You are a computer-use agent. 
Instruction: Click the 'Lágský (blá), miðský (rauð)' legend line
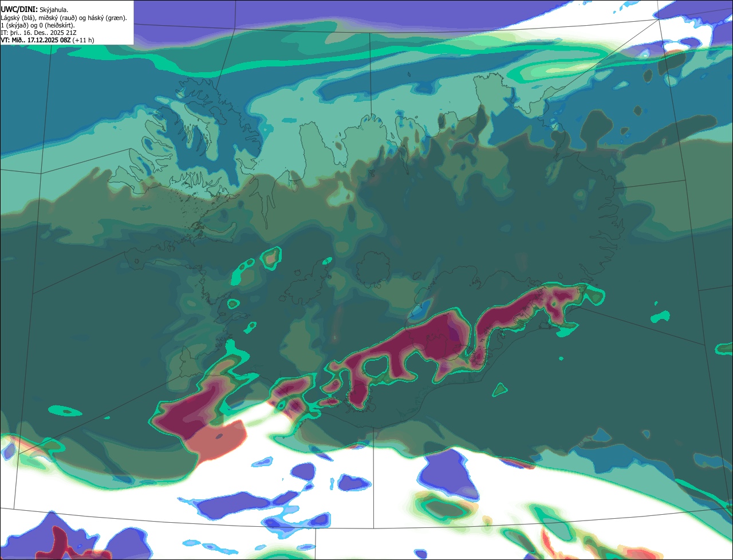[64, 18]
